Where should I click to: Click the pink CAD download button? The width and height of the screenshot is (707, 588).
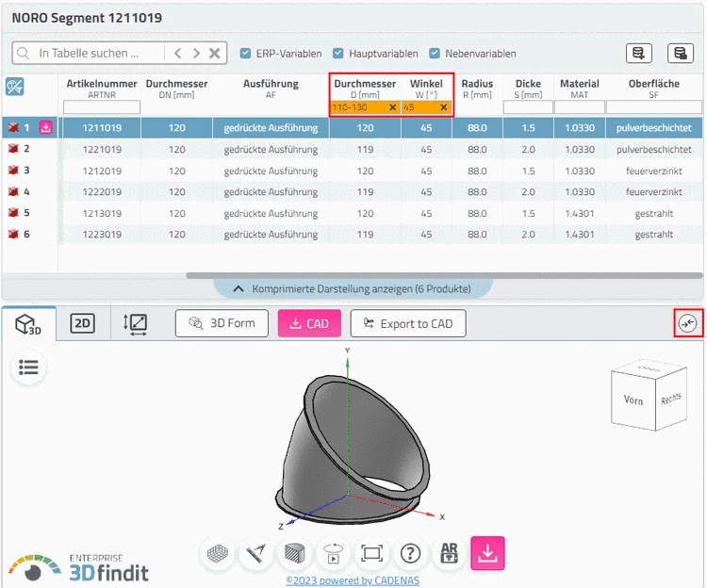(x=309, y=323)
